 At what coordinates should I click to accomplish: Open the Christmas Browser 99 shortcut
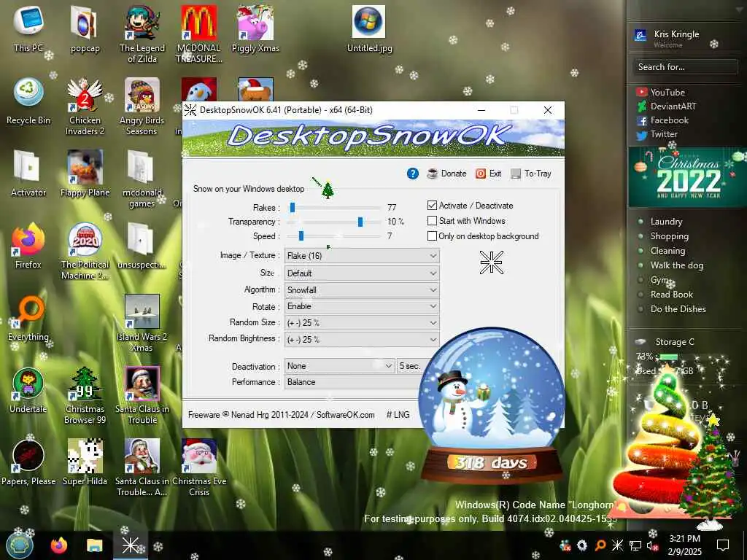point(85,396)
